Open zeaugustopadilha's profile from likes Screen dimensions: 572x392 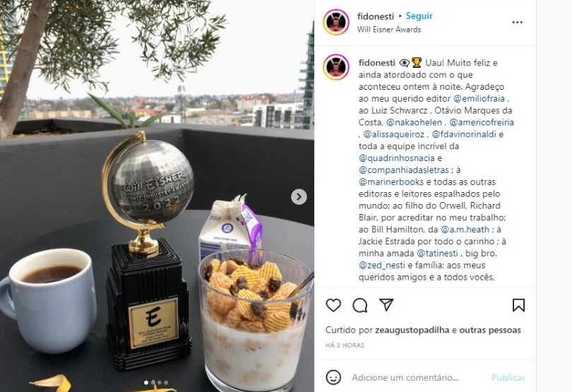412,330
